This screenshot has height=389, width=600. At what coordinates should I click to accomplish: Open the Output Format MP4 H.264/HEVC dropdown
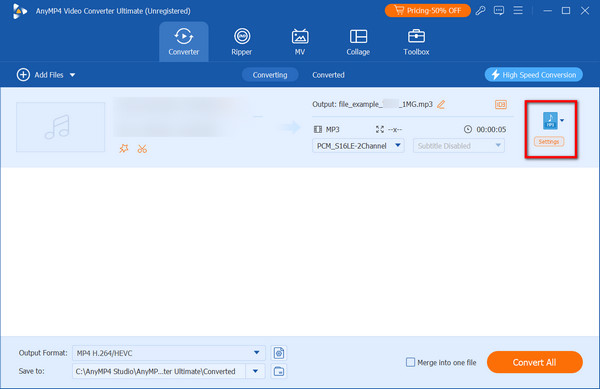coord(168,353)
